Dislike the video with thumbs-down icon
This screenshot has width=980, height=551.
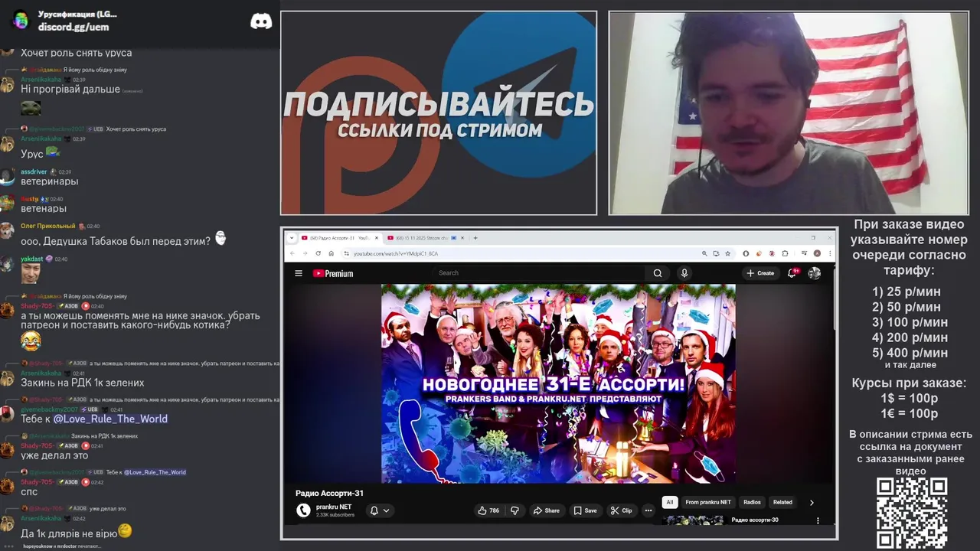(514, 510)
